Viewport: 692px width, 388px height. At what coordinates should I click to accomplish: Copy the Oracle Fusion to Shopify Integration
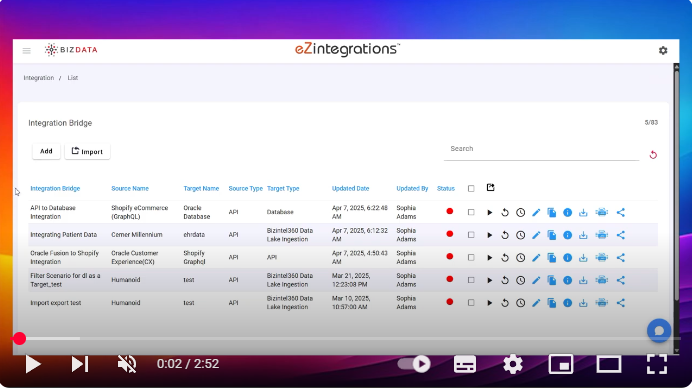coord(552,258)
